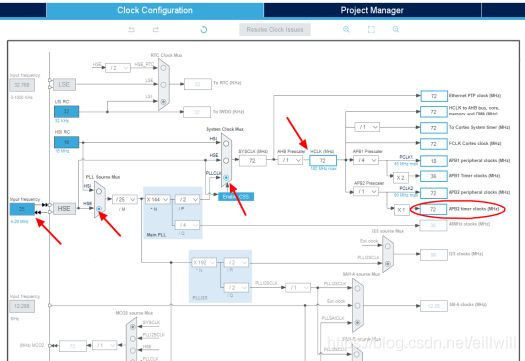The image size is (525, 361).
Task: Open the AHB Prescaler dropdown
Action: coord(290,160)
